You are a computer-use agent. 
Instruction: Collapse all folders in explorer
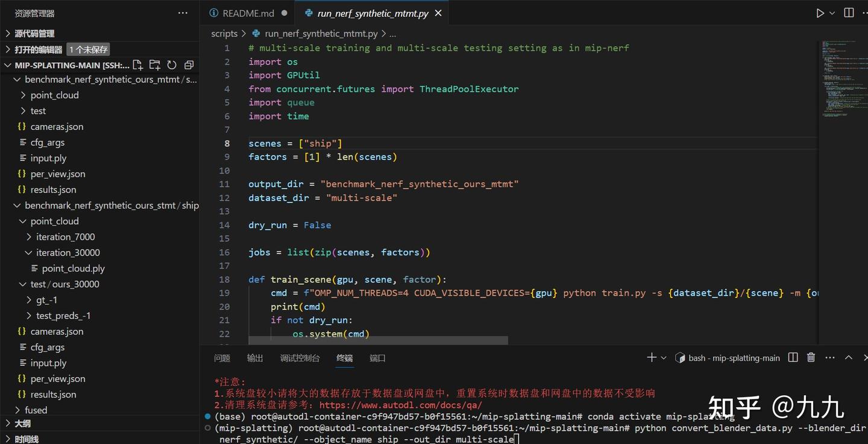[x=189, y=65]
